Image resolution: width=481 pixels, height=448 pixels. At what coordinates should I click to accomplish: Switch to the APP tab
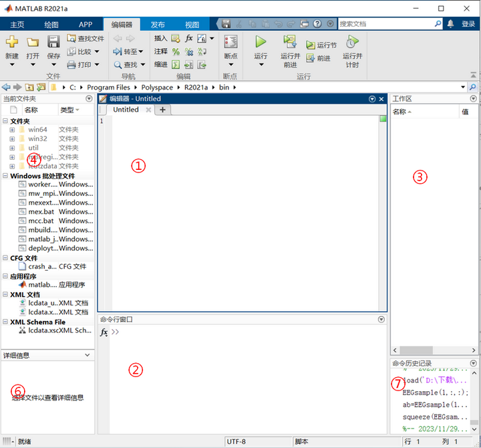pyautogui.click(x=86, y=24)
